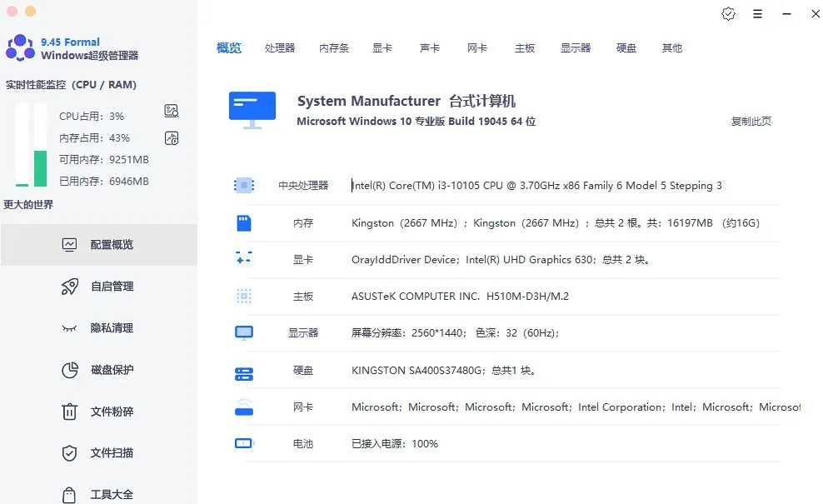Click the CPU monitor magnifier icon
This screenshot has width=823, height=504.
point(172,110)
